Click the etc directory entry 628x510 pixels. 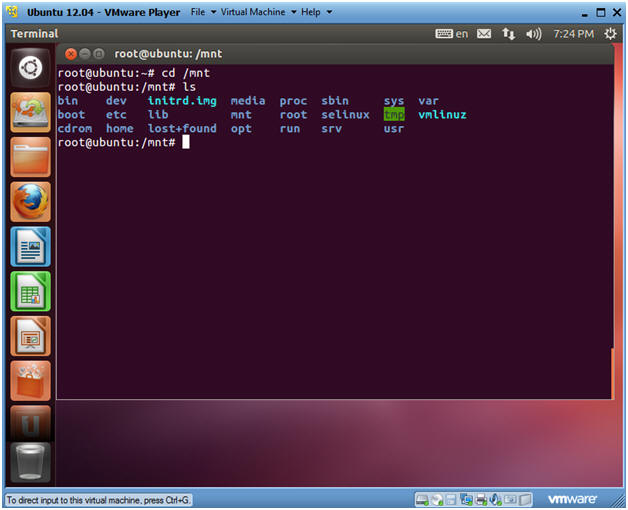tap(116, 115)
